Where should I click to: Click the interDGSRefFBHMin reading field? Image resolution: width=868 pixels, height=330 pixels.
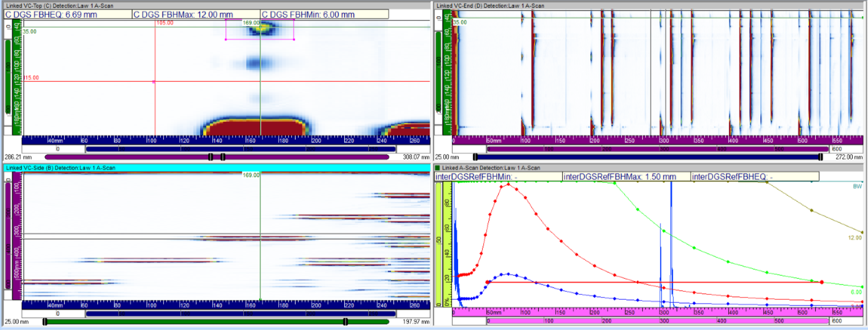pyautogui.click(x=498, y=177)
